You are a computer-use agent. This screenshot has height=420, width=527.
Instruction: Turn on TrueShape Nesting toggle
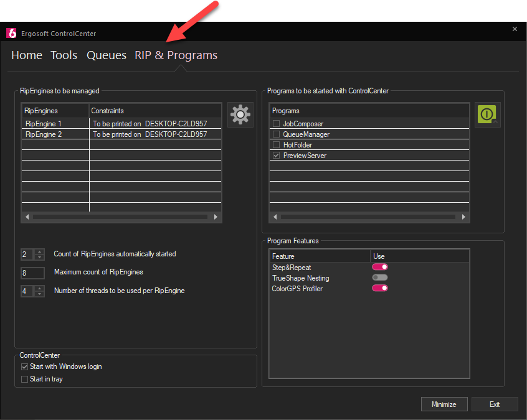380,278
